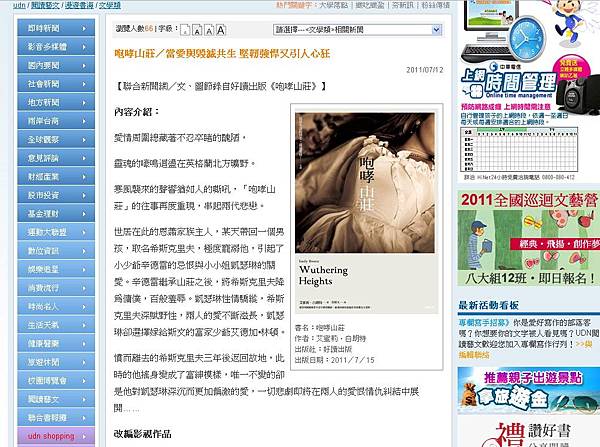Follow the udn breadcrumb link
Viewport: 600px width, 447px height.
19,5
